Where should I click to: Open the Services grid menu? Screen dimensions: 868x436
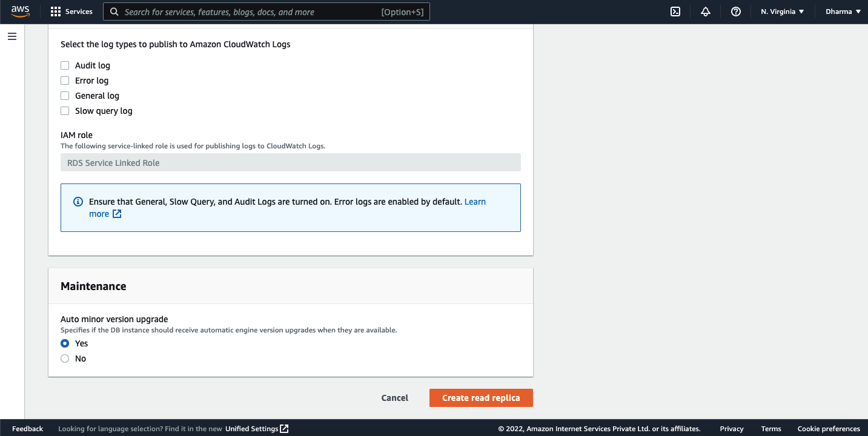click(x=56, y=12)
